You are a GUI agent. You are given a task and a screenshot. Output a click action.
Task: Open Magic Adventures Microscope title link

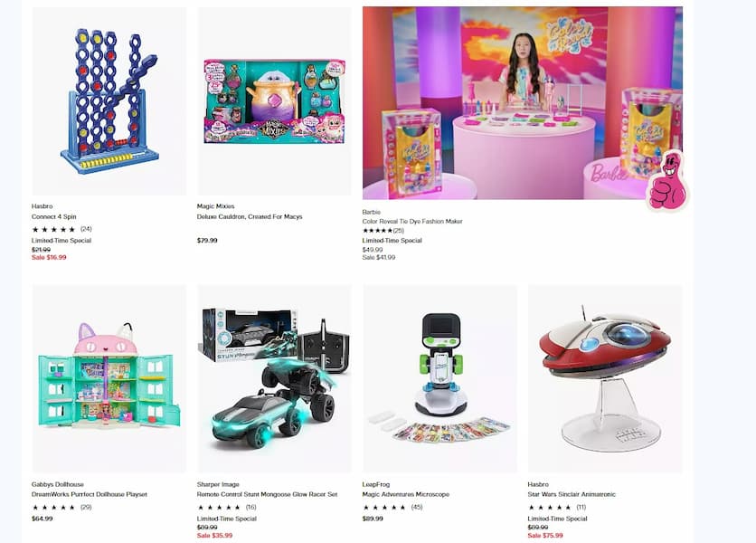coord(405,494)
